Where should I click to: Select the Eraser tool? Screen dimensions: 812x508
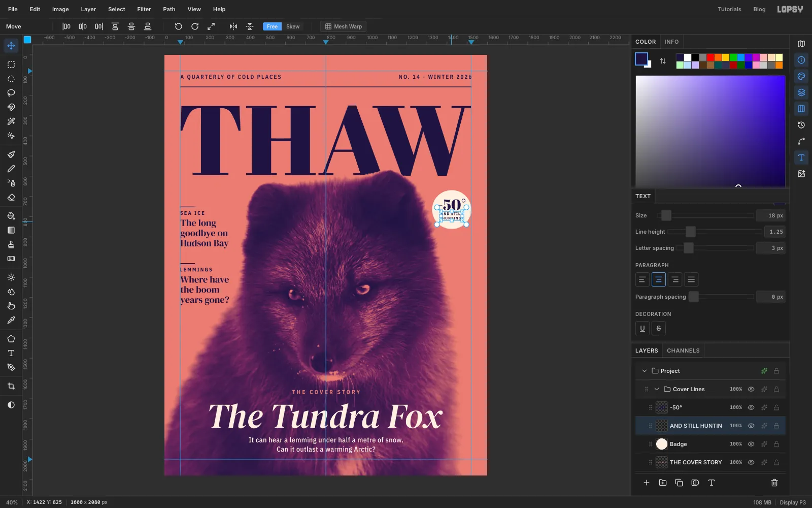coord(11,197)
